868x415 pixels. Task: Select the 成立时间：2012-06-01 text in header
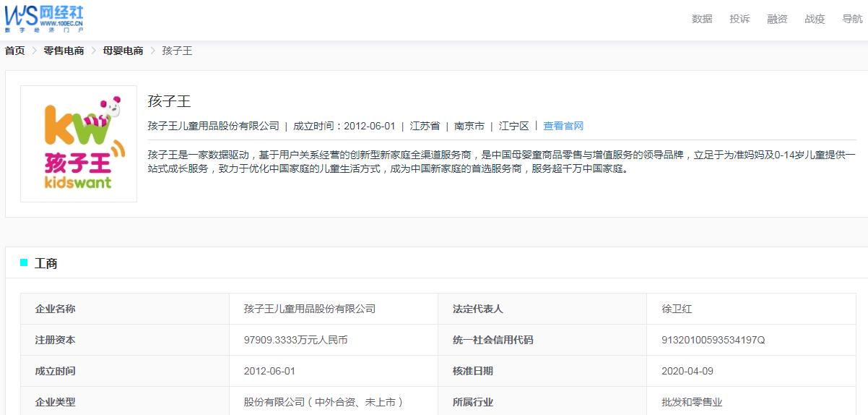pos(344,126)
